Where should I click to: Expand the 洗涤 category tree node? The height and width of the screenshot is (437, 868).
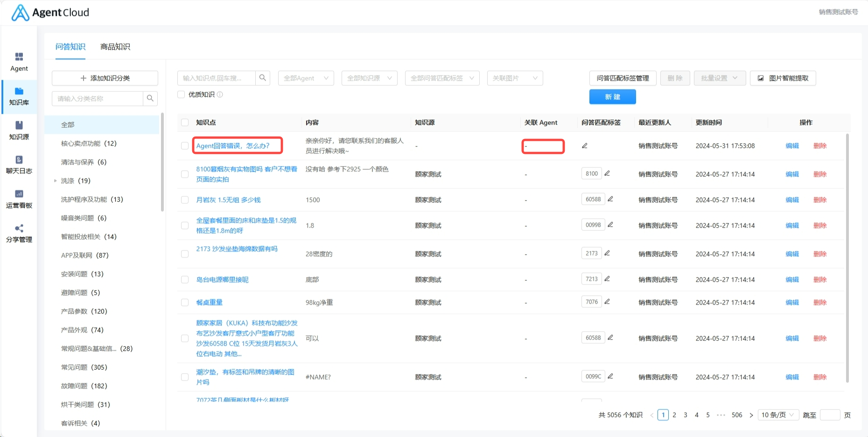55,180
